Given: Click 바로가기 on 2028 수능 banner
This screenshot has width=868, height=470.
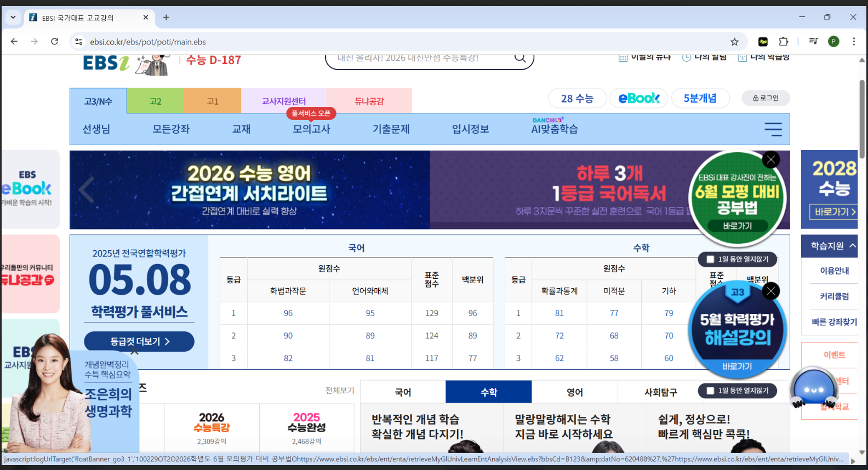Looking at the screenshot, I should tap(835, 211).
